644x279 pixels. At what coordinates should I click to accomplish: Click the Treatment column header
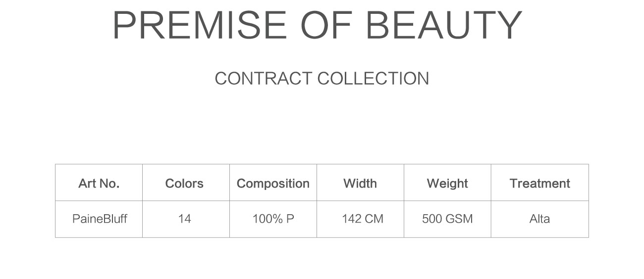[x=540, y=184]
